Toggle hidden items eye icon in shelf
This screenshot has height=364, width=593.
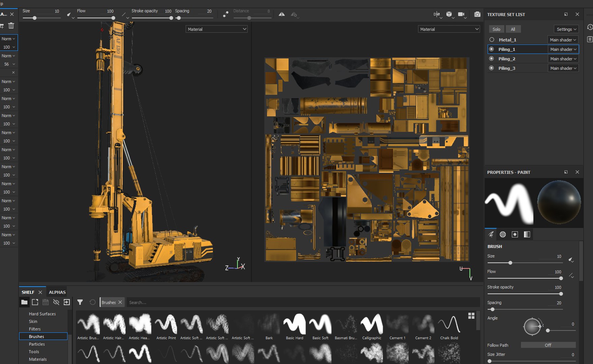pos(56,302)
